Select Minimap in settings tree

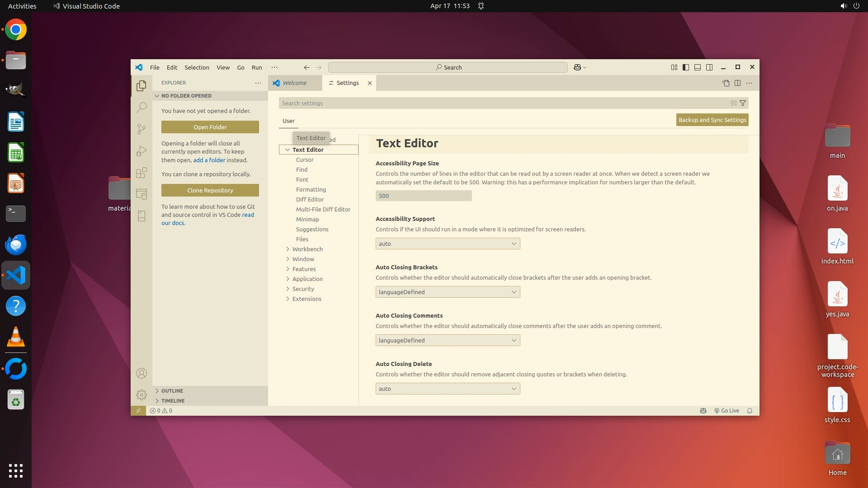[307, 220]
